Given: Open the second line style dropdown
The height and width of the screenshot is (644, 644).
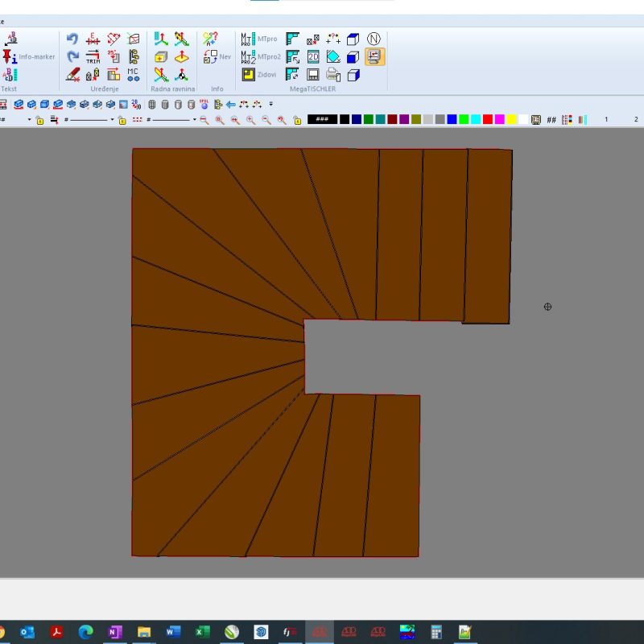Looking at the screenshot, I should coord(195,119).
